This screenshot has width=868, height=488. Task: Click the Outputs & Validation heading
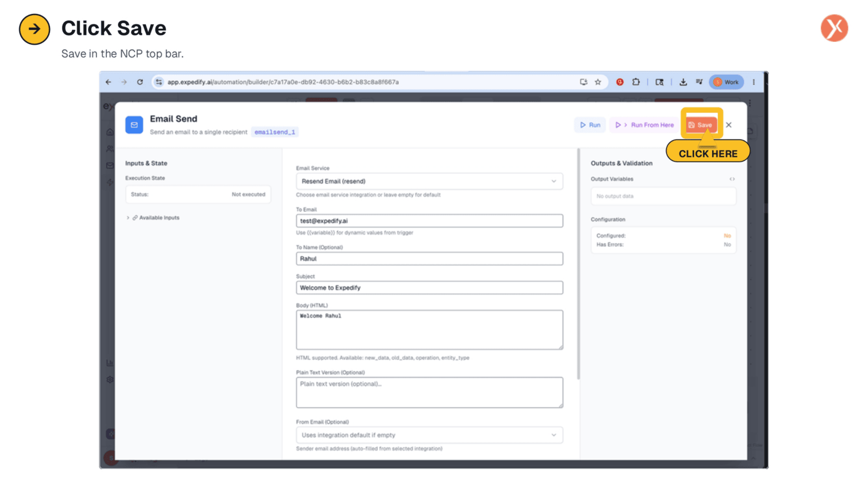[622, 163]
